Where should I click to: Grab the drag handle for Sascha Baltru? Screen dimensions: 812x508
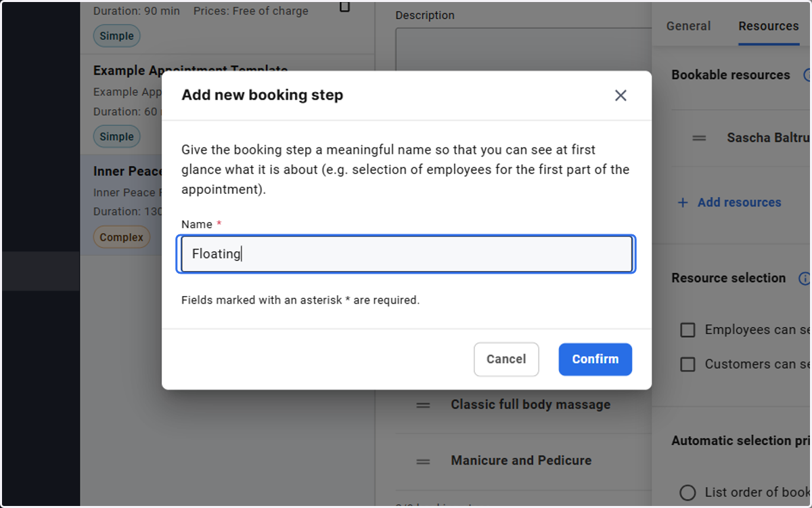pyautogui.click(x=699, y=138)
